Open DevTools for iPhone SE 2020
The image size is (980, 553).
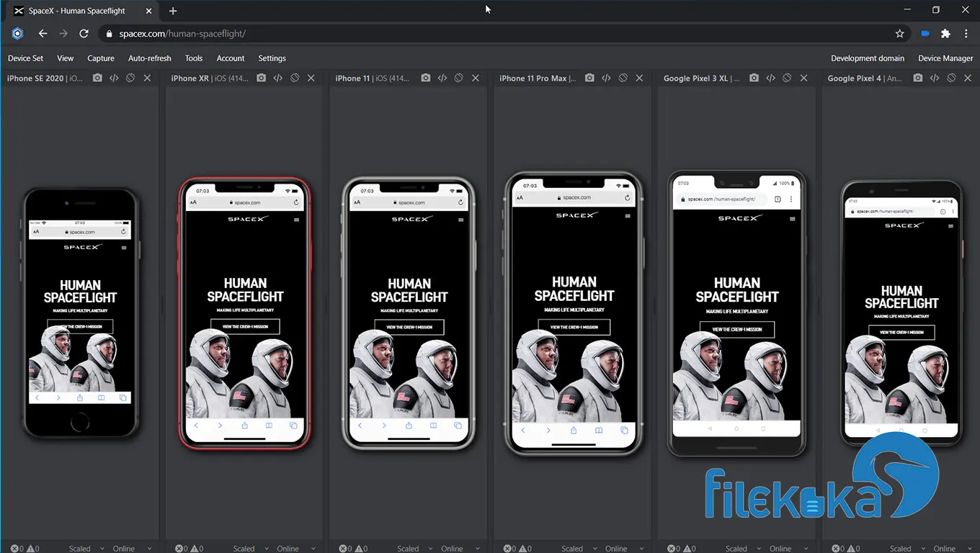pyautogui.click(x=114, y=78)
